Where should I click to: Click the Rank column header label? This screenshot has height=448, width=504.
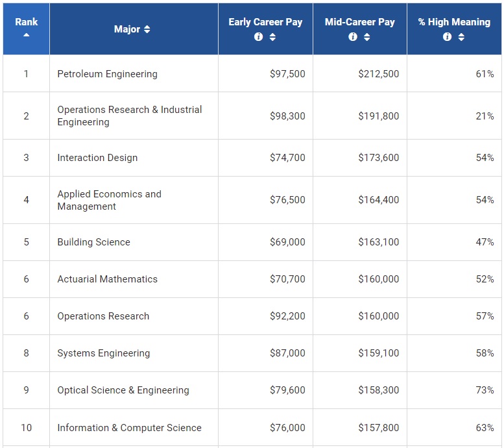(x=27, y=21)
